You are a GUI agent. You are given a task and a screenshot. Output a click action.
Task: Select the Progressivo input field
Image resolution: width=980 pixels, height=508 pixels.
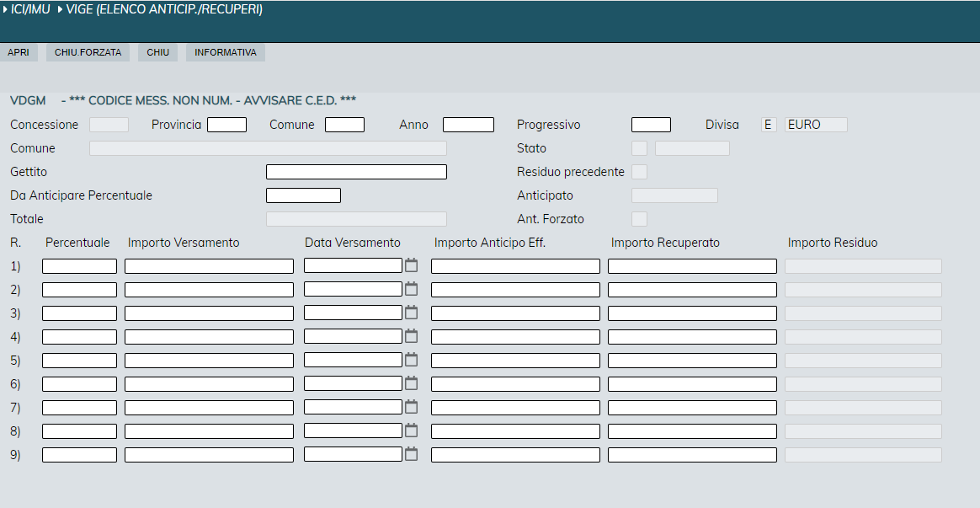pos(651,125)
